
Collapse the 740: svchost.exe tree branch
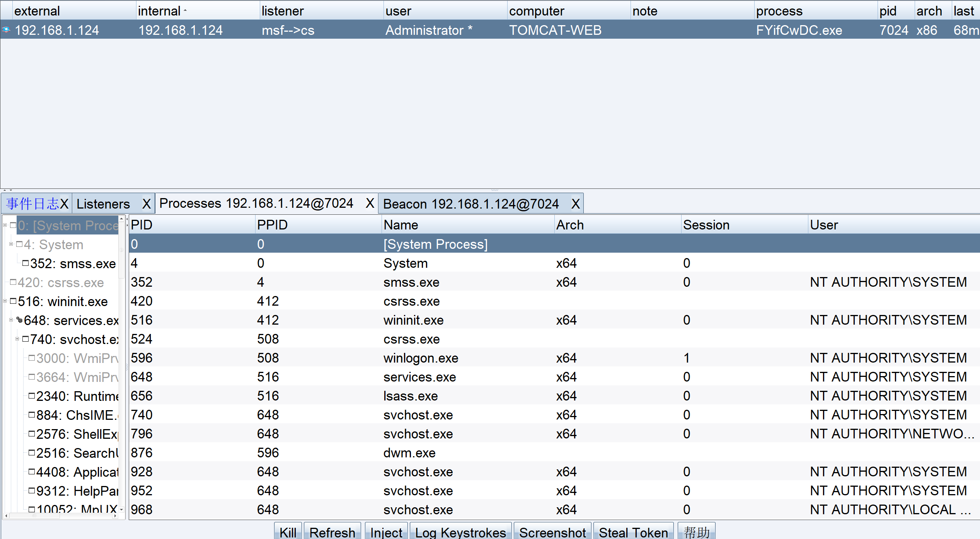pyautogui.click(x=17, y=339)
